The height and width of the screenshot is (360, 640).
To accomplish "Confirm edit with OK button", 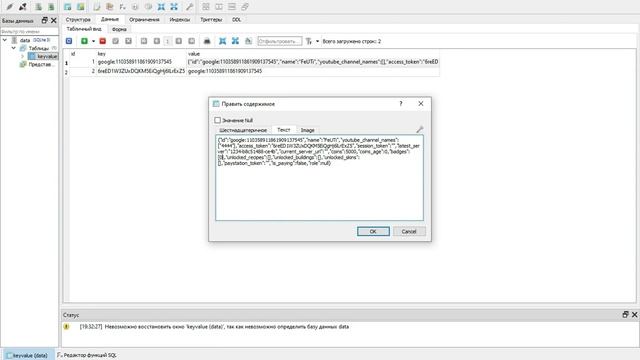I will (x=373, y=231).
